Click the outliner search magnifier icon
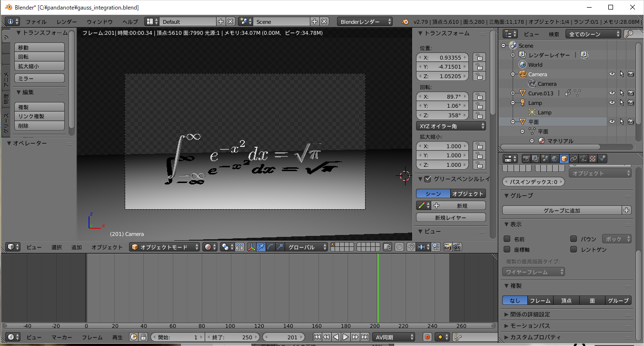Viewport: 644px width, 346px height. pos(629,34)
